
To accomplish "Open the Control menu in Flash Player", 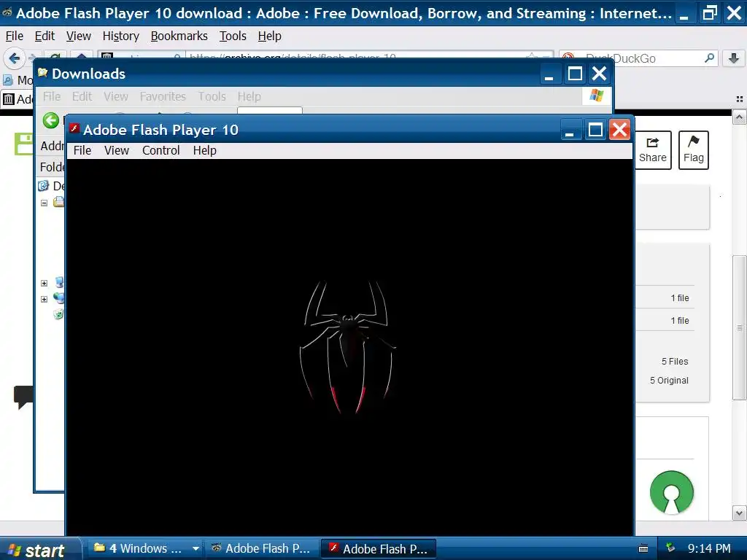I will point(160,150).
